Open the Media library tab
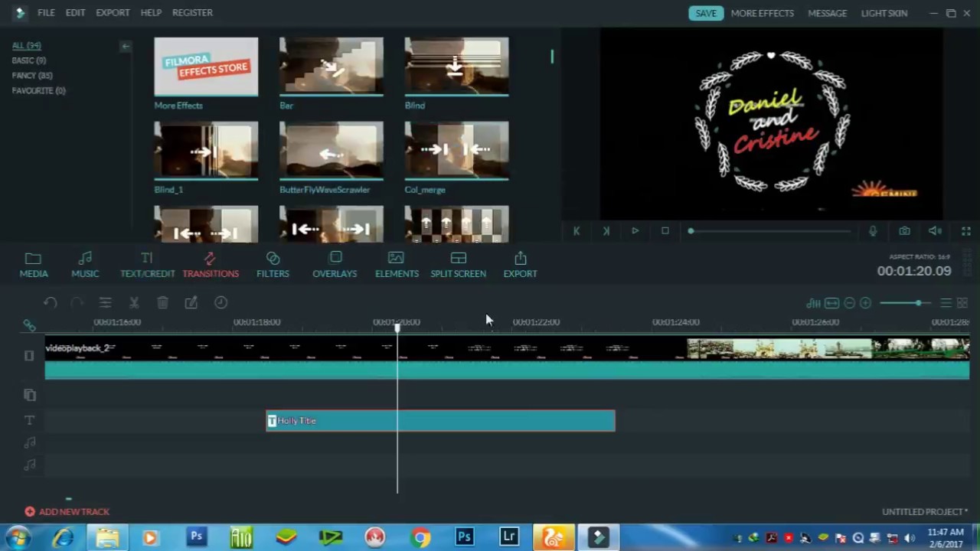The width and height of the screenshot is (980, 551). 33,265
